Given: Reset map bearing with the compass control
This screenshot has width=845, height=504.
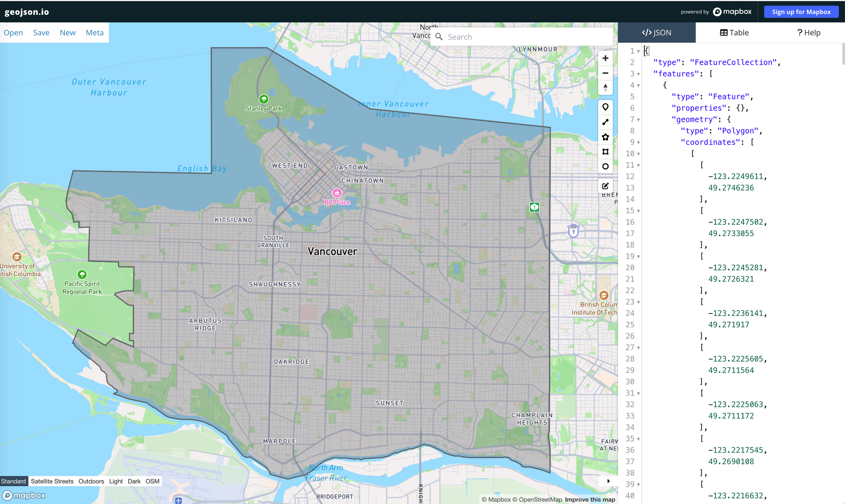Looking at the screenshot, I should pyautogui.click(x=605, y=87).
